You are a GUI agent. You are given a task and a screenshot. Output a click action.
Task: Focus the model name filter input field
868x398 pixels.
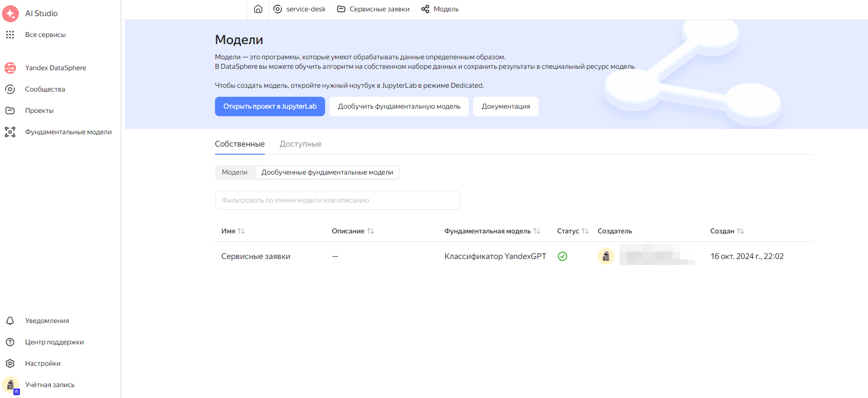337,200
